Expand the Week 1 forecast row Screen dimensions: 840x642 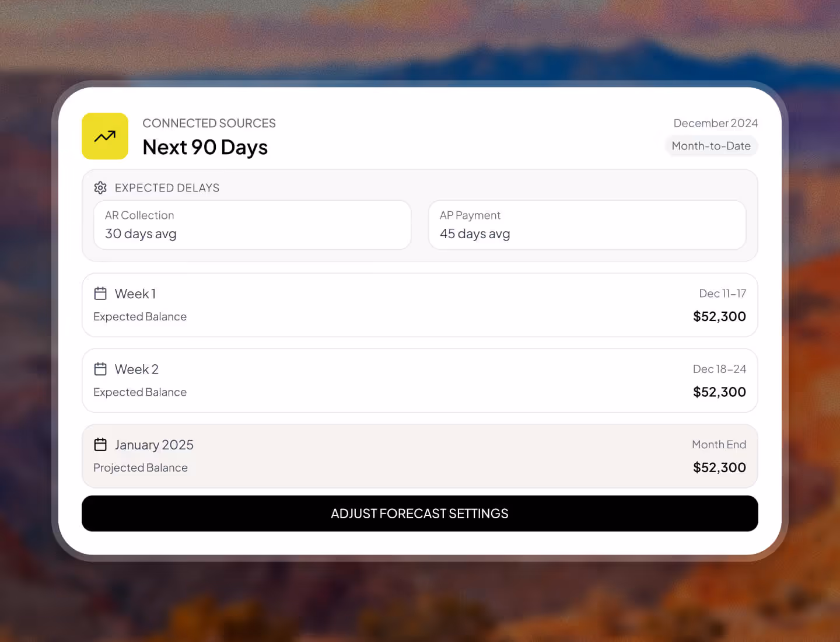420,305
